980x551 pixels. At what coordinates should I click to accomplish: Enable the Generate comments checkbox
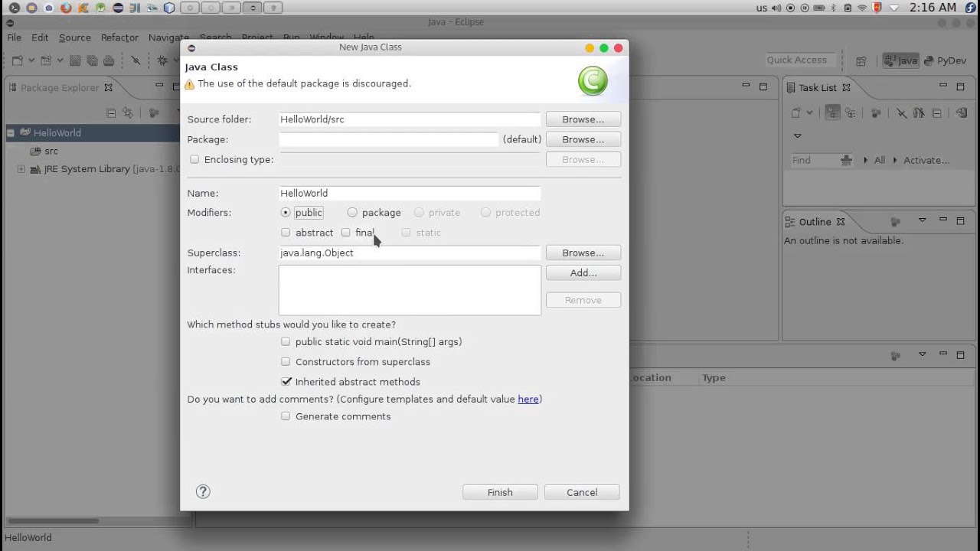[286, 416]
